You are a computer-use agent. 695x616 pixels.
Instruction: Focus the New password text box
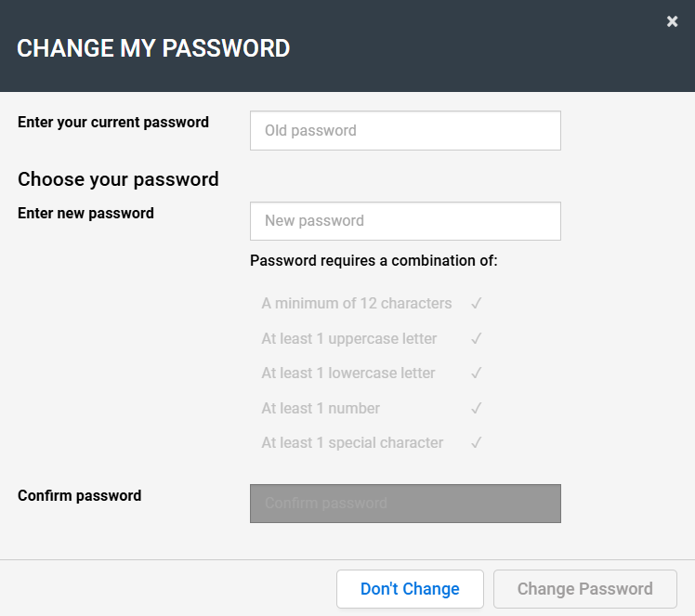tap(405, 221)
